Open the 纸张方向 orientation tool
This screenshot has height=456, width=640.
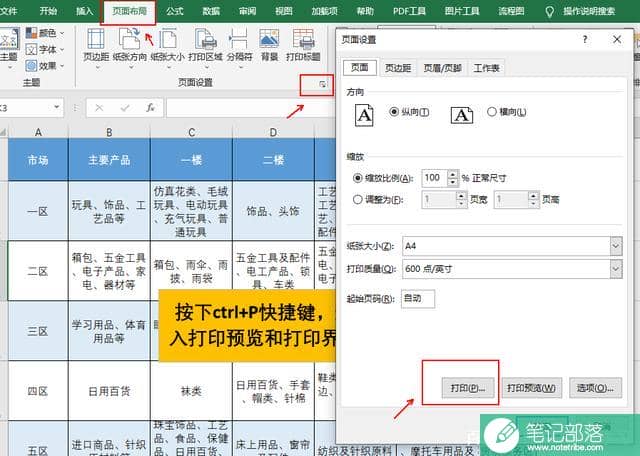point(129,46)
